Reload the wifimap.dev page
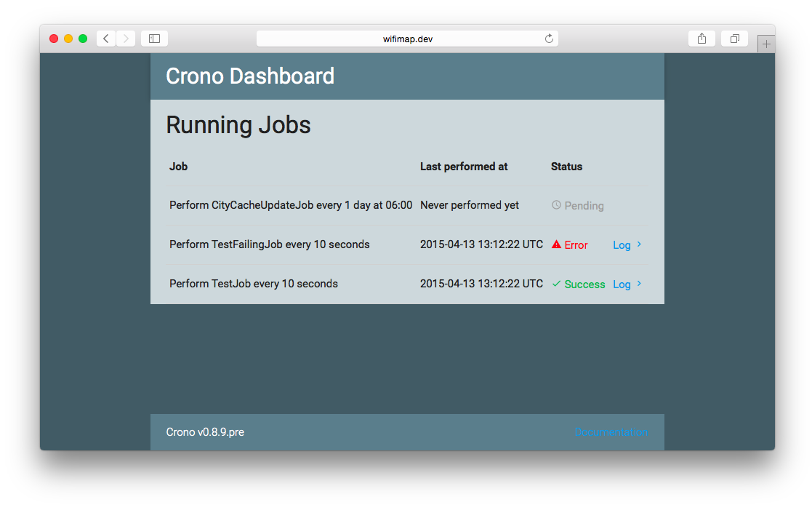 tap(549, 39)
